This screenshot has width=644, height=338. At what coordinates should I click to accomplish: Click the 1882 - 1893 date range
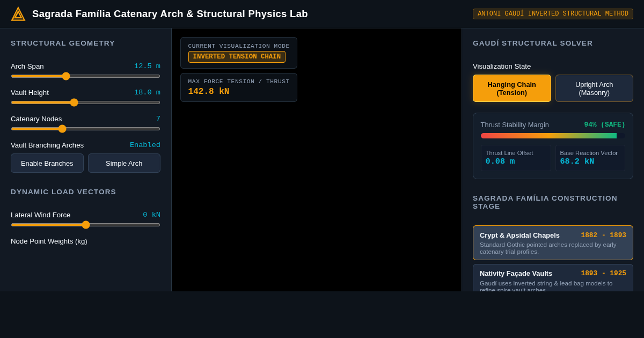603,236
